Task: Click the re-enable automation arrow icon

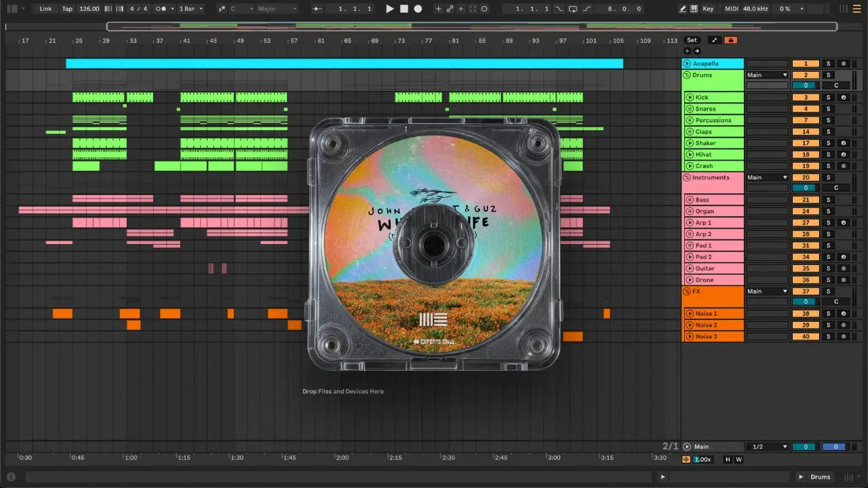Action: (461, 9)
